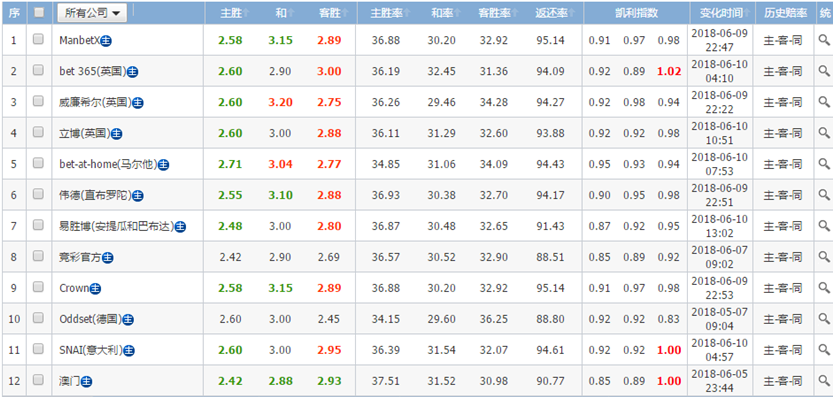837x397 pixels.
Task: Check the box for 伟德(直布罗陀) row
Action: [38, 194]
